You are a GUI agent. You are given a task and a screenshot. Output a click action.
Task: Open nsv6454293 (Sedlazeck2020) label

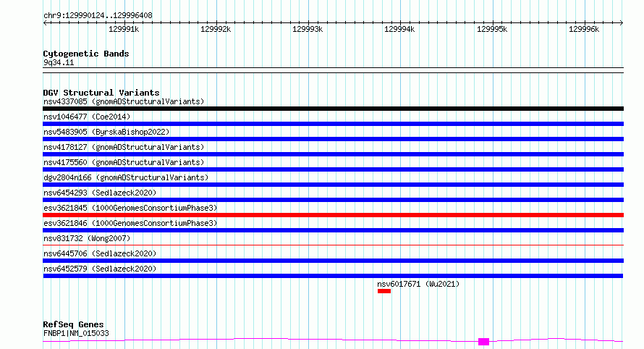click(100, 193)
